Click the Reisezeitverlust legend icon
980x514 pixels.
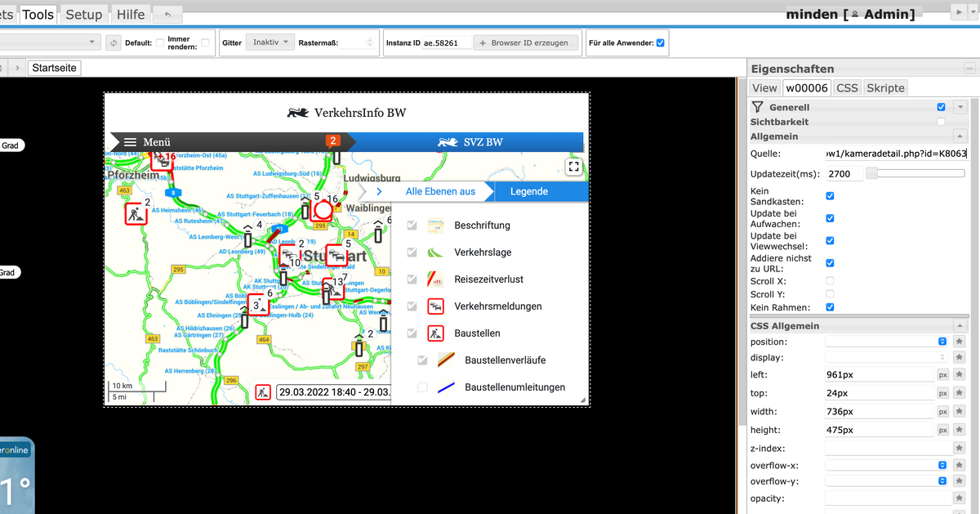(x=436, y=279)
